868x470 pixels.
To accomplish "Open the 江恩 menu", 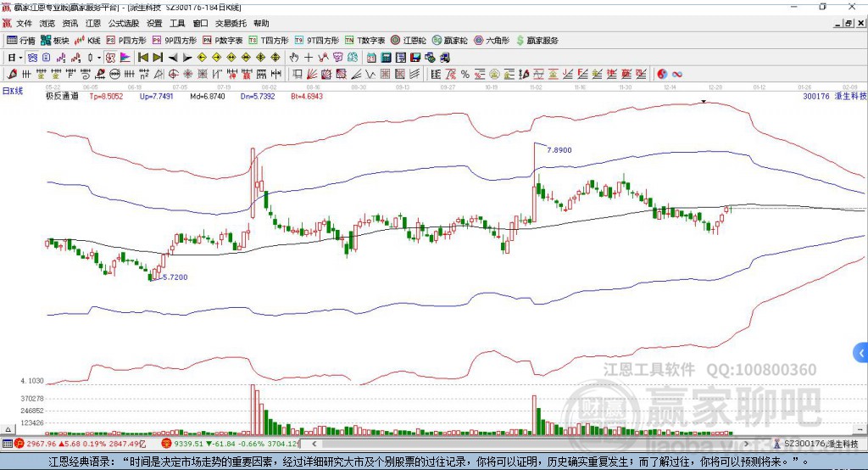I will 93,23.
